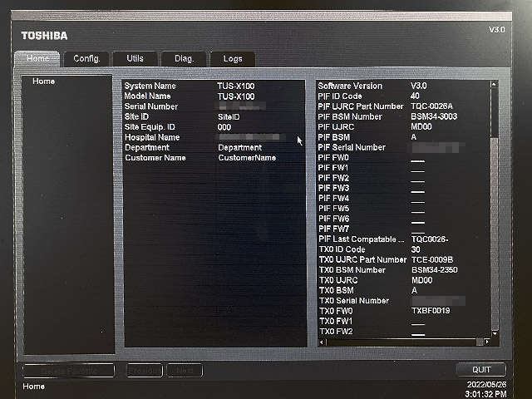Switch to the Diag. tab

(x=184, y=59)
